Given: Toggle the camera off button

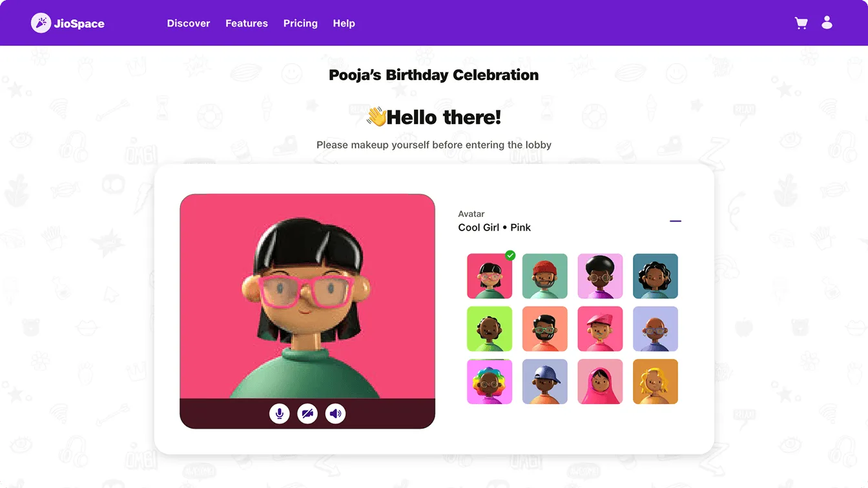Looking at the screenshot, I should click(x=307, y=414).
